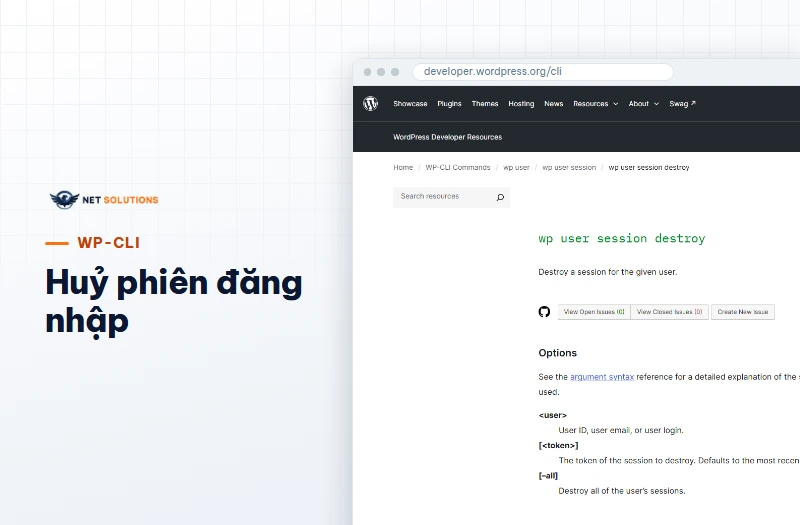Click the GitHub octocat icon
The image size is (800, 525).
pos(544,312)
